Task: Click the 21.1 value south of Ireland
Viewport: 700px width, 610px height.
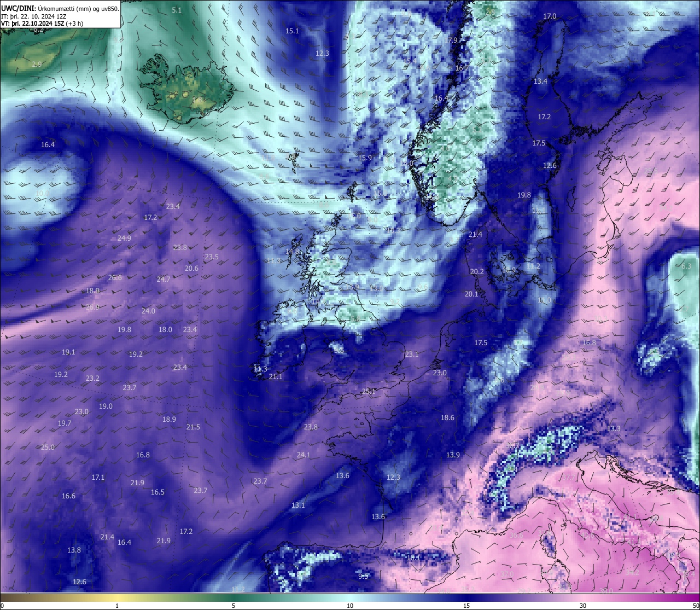Action: click(x=276, y=376)
